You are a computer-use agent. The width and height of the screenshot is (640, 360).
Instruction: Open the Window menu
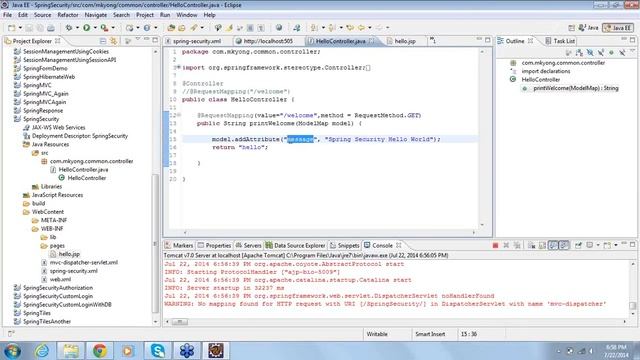[187, 15]
